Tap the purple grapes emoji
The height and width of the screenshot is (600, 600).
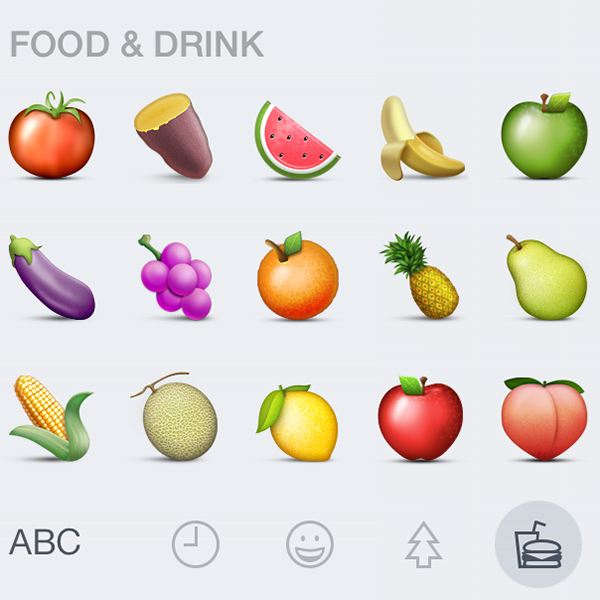click(175, 277)
